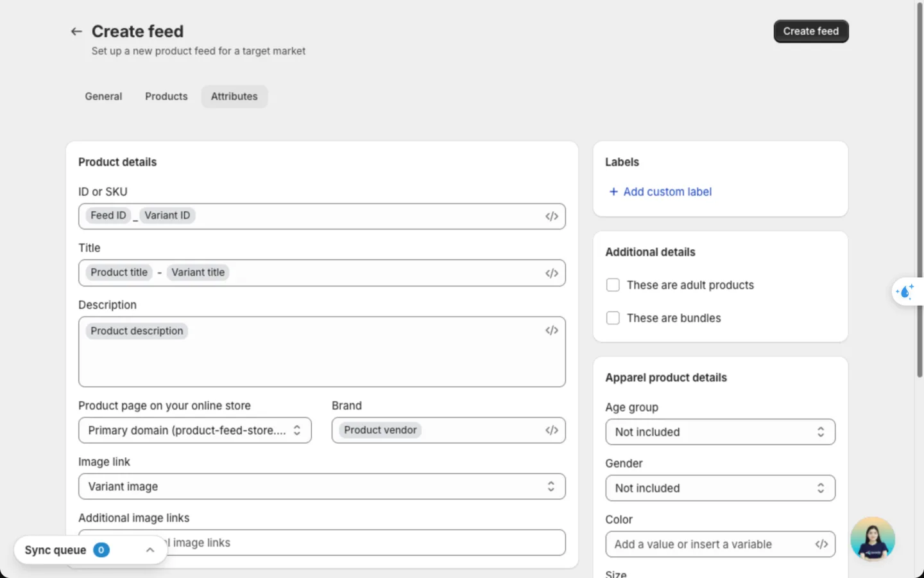Image resolution: width=924 pixels, height=578 pixels.
Task: Insert variable in Description field
Action: pyautogui.click(x=552, y=330)
